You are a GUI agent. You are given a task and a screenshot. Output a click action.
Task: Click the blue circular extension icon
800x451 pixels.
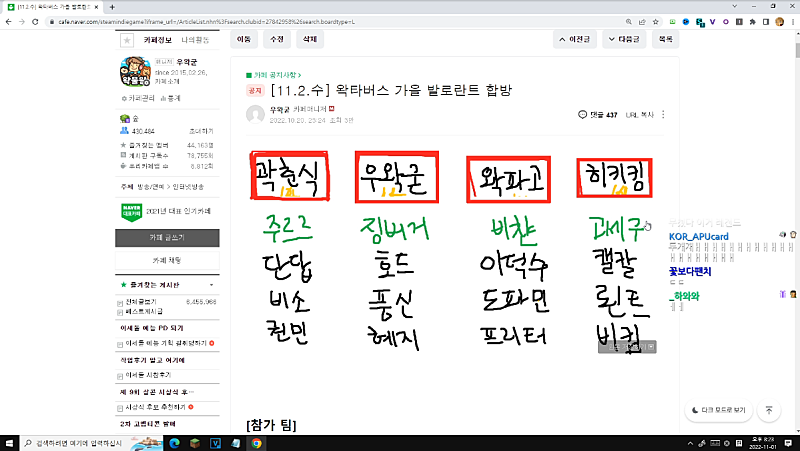click(686, 22)
